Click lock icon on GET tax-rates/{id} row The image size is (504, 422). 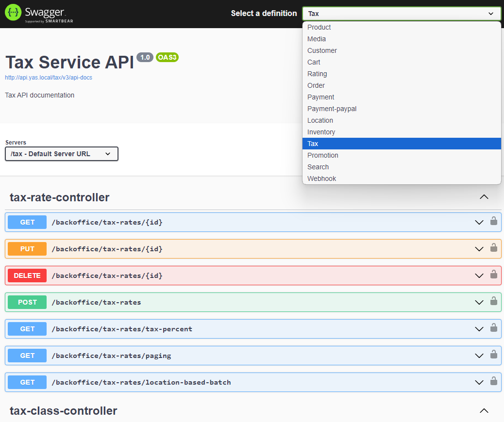click(x=493, y=222)
